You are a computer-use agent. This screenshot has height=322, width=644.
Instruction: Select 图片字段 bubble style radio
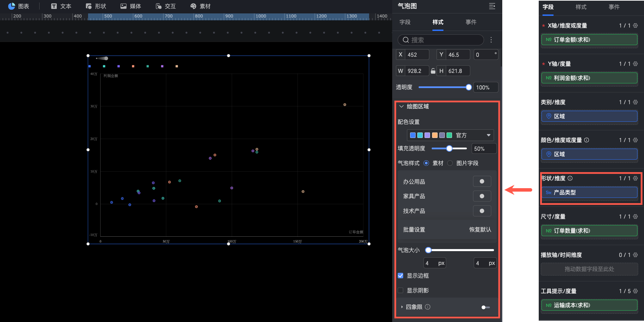[x=450, y=163]
